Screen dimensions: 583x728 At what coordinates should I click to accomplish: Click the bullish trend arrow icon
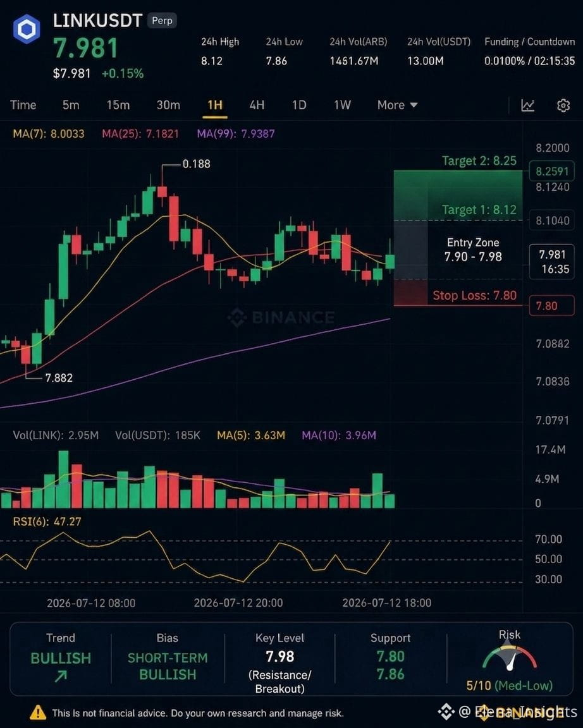pos(61,677)
